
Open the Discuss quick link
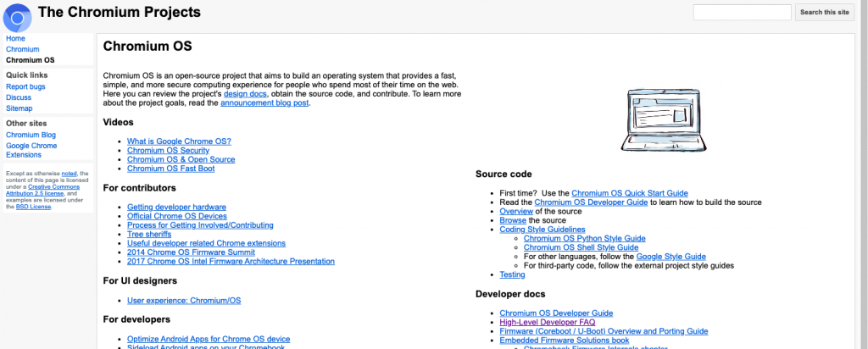pos(19,97)
